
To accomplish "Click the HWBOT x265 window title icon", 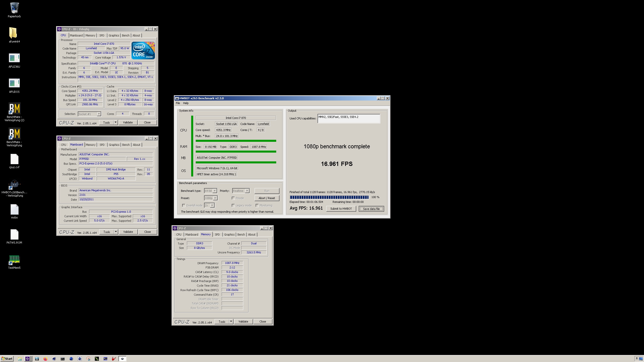I will [177, 98].
